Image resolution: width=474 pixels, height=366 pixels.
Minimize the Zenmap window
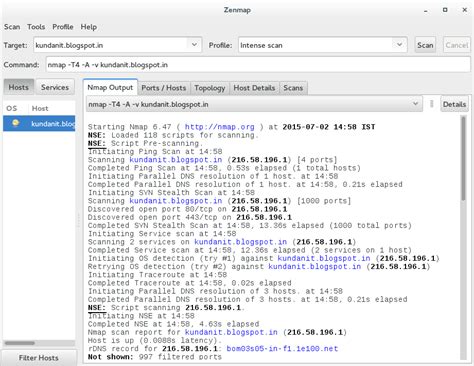[x=426, y=10]
